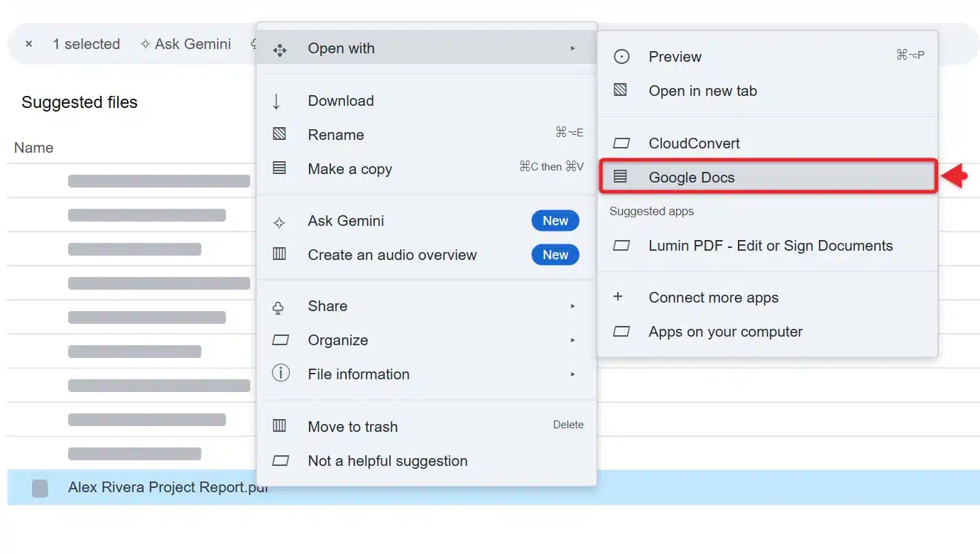Click the Organize folder icon
Screen dimensions: 980x554
pyautogui.click(x=281, y=340)
